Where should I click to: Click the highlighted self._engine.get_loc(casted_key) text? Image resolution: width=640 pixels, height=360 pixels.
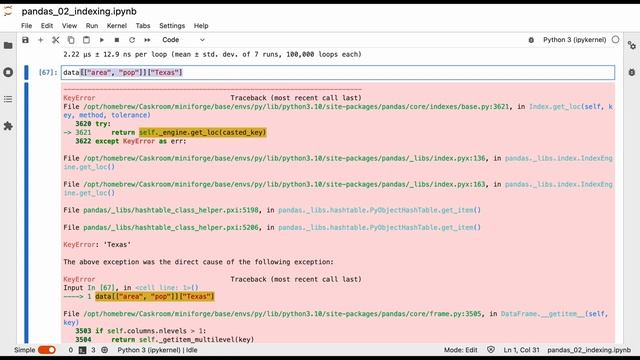pos(202,132)
